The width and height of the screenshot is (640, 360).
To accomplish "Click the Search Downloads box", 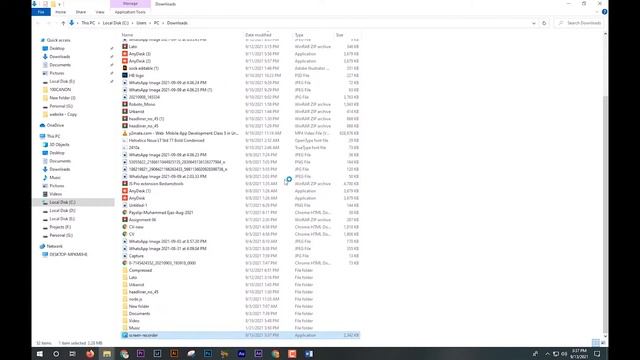I will coord(580,23).
